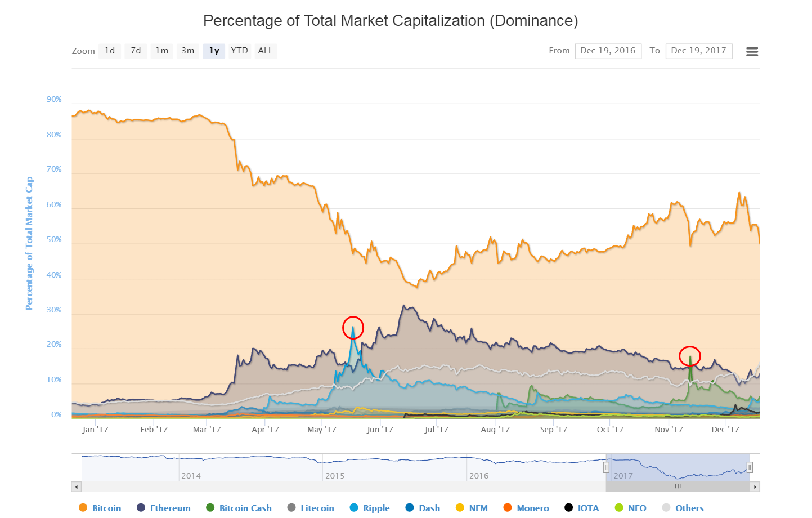This screenshot has width=812, height=518.
Task: Click the navigator horizontal scrollbar thumb
Action: [x=678, y=486]
